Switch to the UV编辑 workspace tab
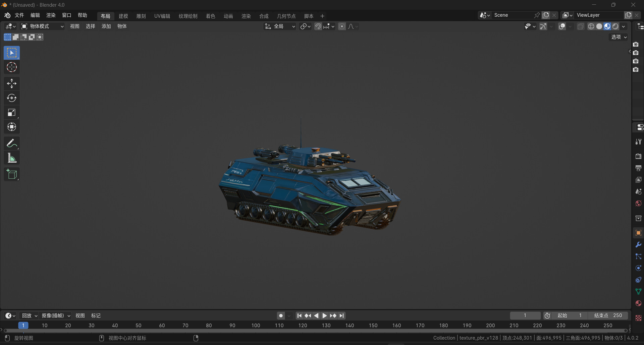The height and width of the screenshot is (345, 644). click(x=162, y=16)
